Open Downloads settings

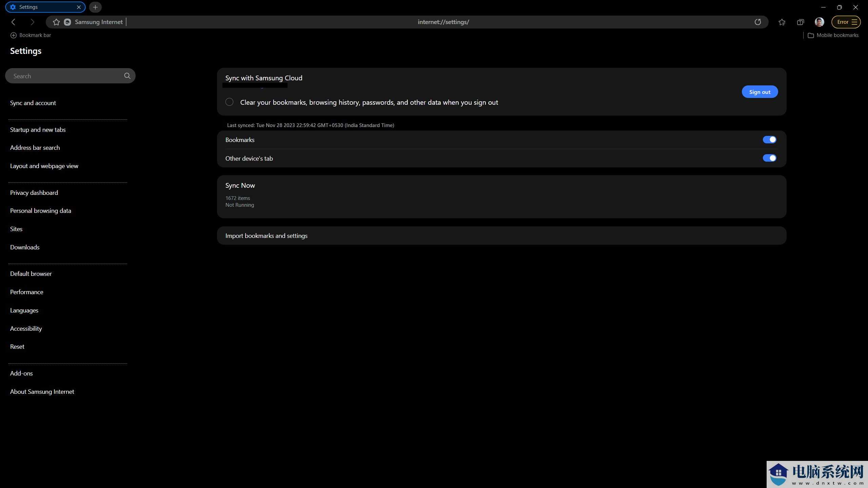click(x=25, y=247)
